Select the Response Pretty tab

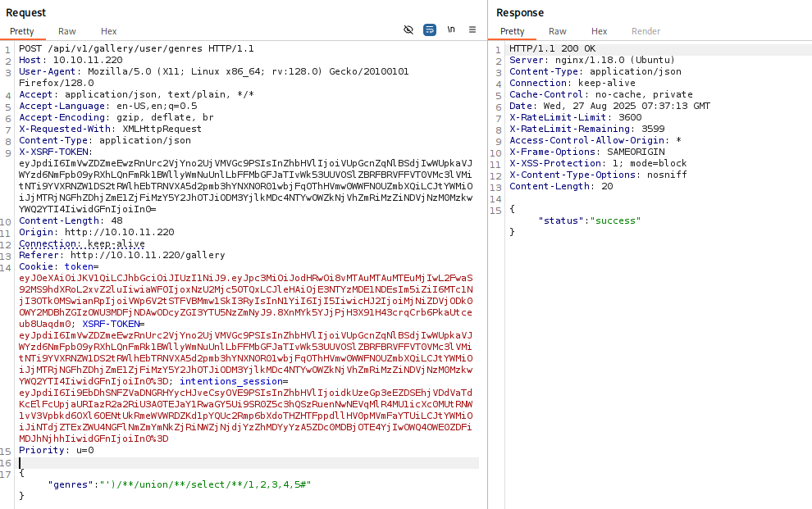tap(512, 31)
